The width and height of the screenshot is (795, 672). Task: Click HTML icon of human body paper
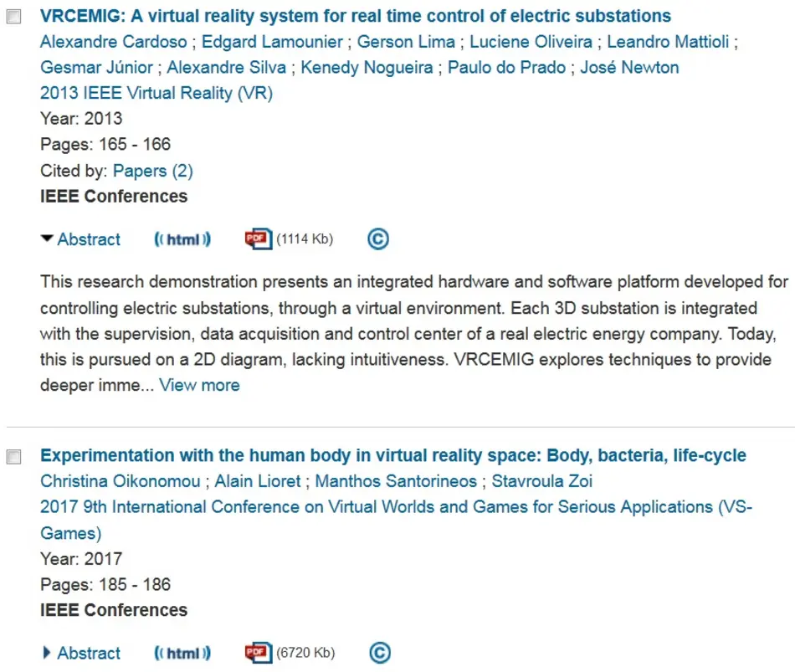pos(182,653)
